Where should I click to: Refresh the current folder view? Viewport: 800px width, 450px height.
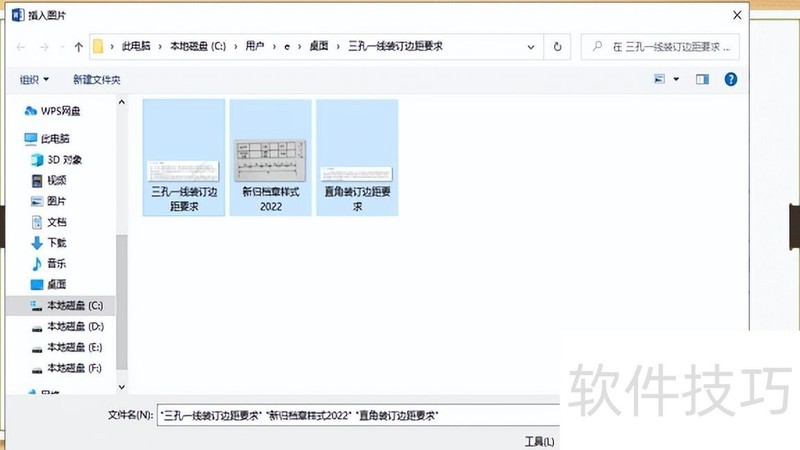tap(557, 47)
